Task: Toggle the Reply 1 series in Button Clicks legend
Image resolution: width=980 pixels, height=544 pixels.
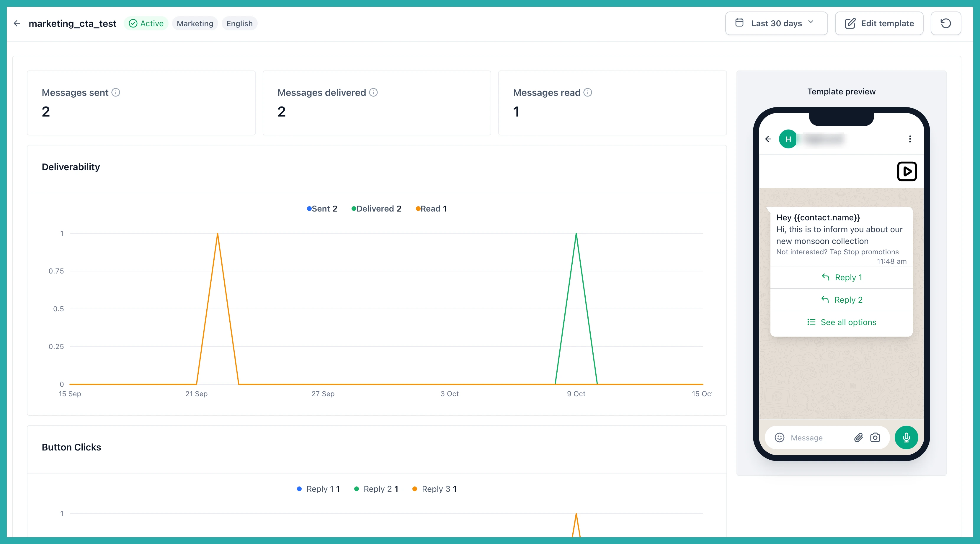Action: tap(318, 489)
